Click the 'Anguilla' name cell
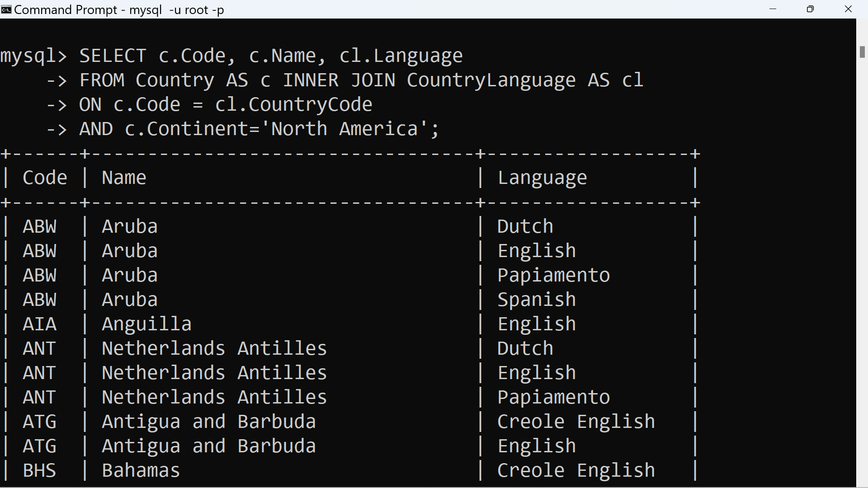The width and height of the screenshot is (868, 488). click(146, 324)
